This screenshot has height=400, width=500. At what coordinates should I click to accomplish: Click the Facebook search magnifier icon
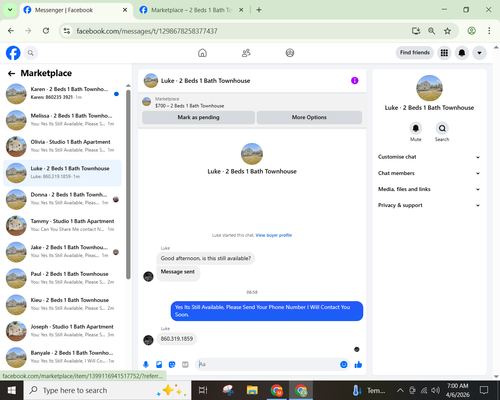click(31, 53)
